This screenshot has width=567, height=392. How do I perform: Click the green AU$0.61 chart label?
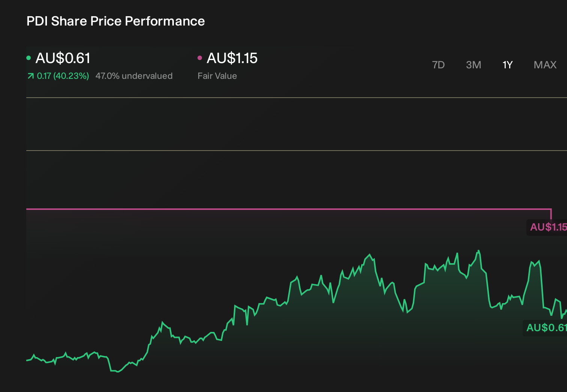pyautogui.click(x=546, y=328)
